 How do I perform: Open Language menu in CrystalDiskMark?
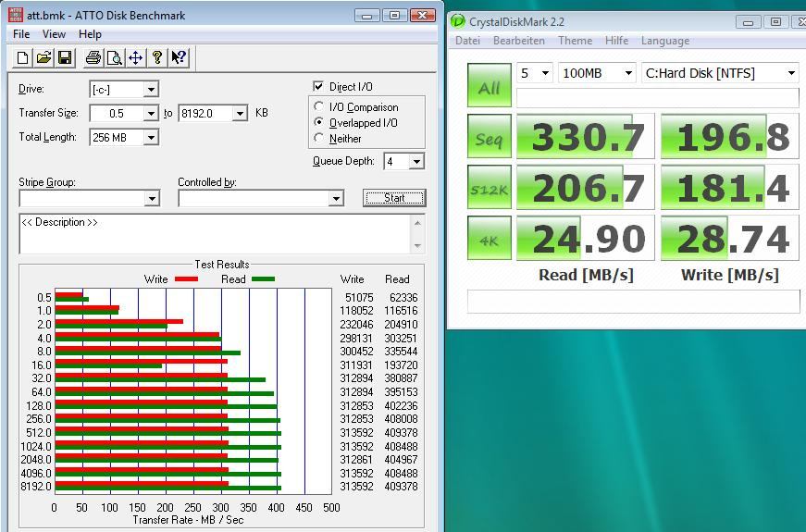[x=665, y=41]
